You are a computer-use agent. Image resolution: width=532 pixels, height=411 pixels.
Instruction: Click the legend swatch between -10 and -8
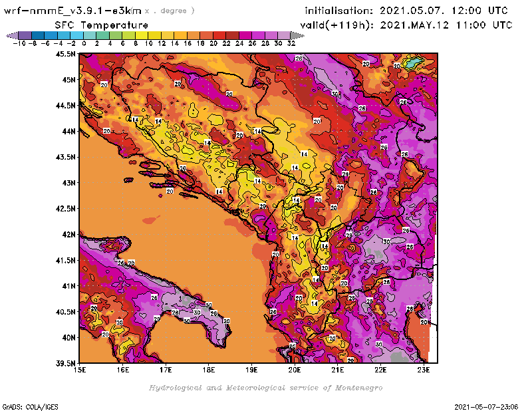(25, 35)
